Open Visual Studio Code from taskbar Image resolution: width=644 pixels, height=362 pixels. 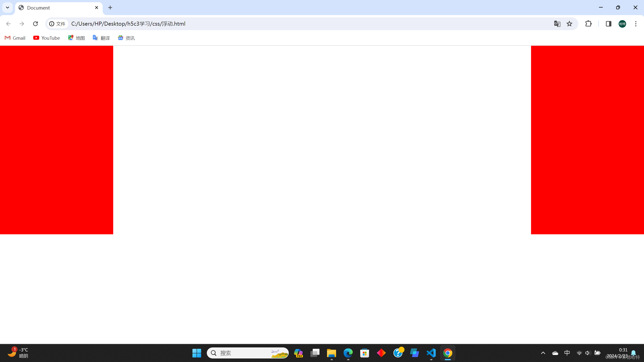431,353
